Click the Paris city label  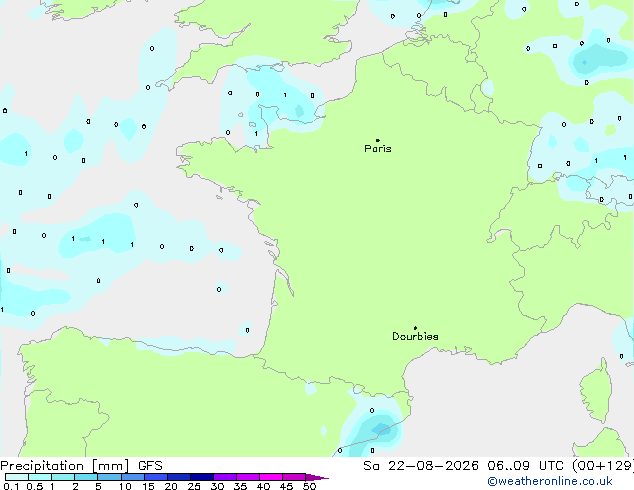378,149
